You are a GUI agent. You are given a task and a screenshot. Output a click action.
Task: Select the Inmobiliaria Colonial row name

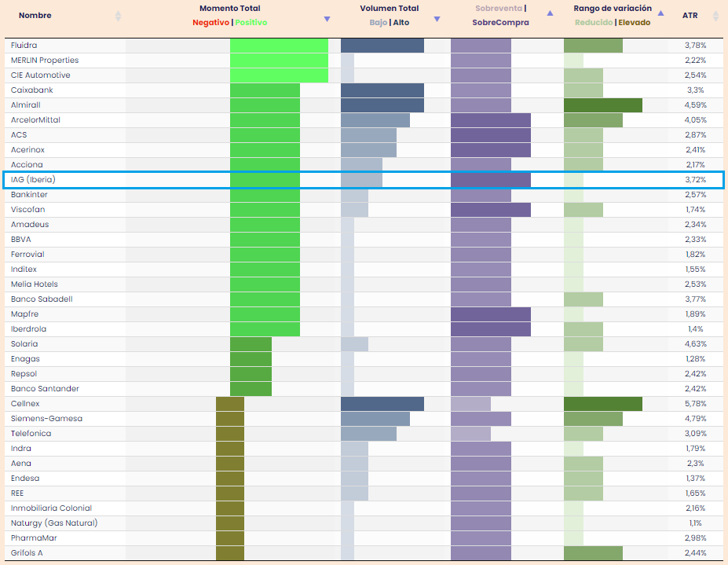tap(51, 508)
